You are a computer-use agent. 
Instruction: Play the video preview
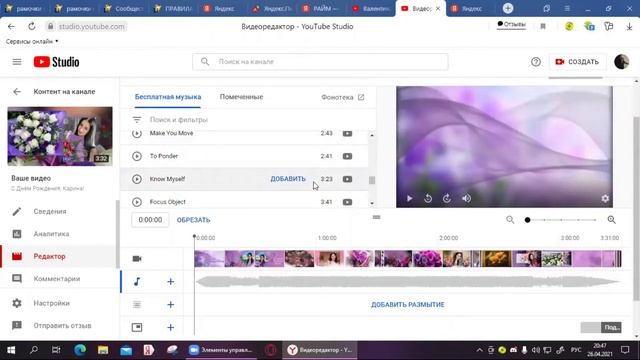[409, 198]
